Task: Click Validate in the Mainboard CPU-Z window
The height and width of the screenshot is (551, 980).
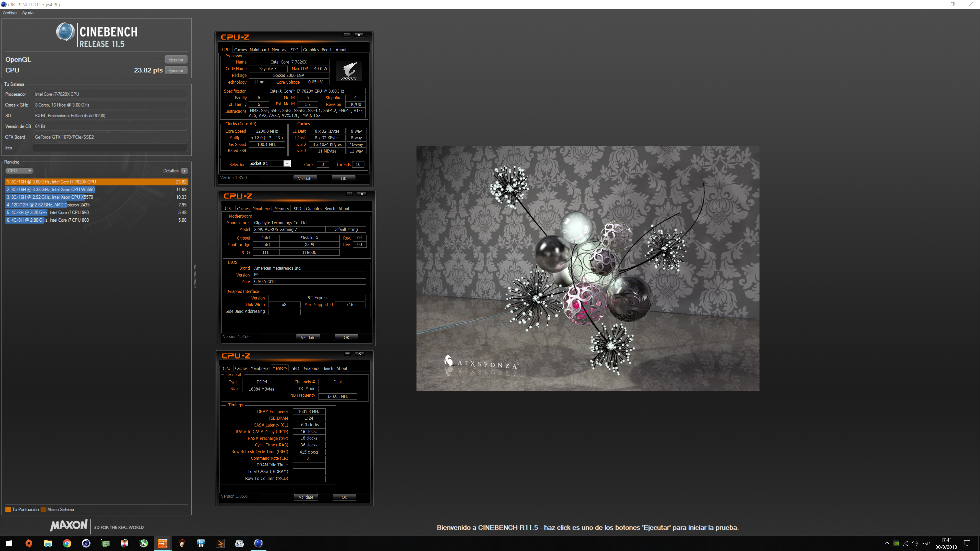Action: tap(308, 337)
